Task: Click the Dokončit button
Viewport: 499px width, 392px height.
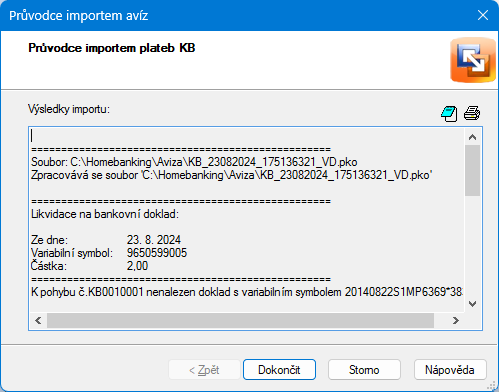Action: click(x=279, y=370)
